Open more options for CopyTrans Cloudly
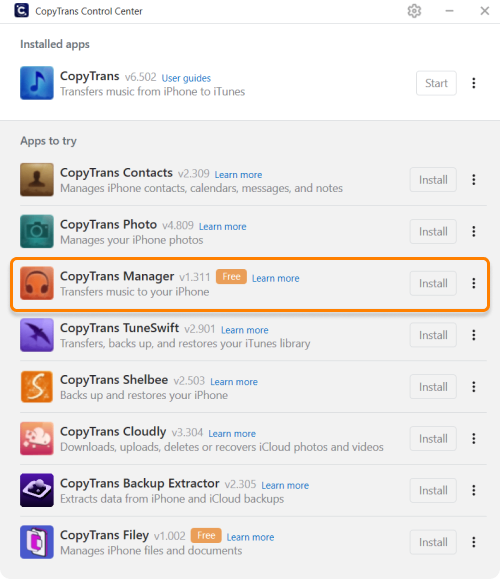Viewport: 500px width, 579px height. point(474,439)
